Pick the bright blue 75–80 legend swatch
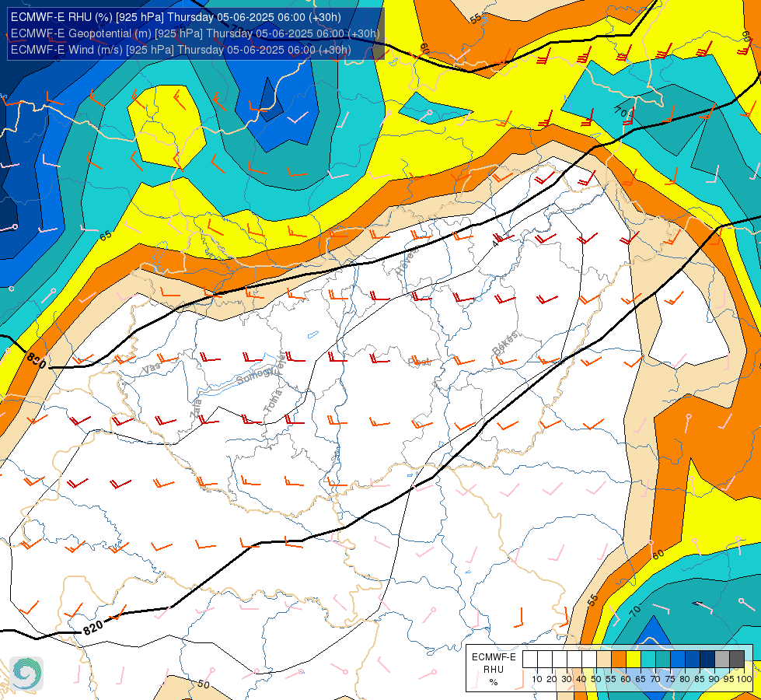Screen dimensions: 761x700 [x=678, y=659]
